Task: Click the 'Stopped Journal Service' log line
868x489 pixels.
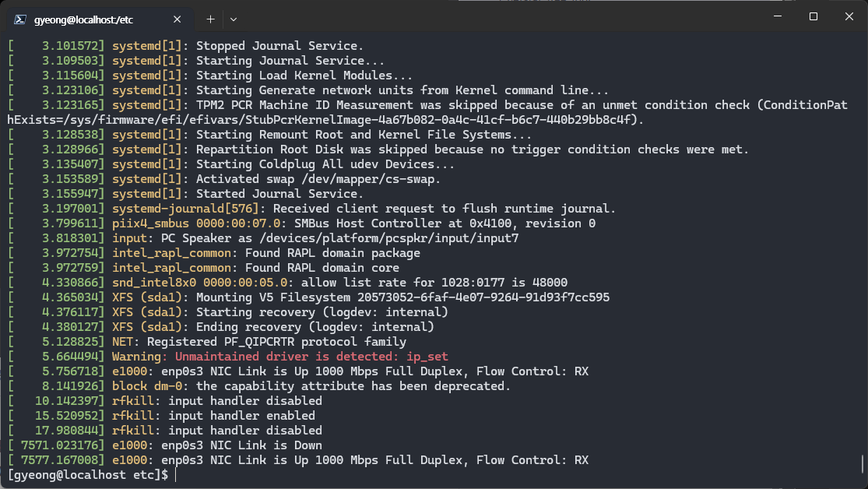Action: click(279, 46)
